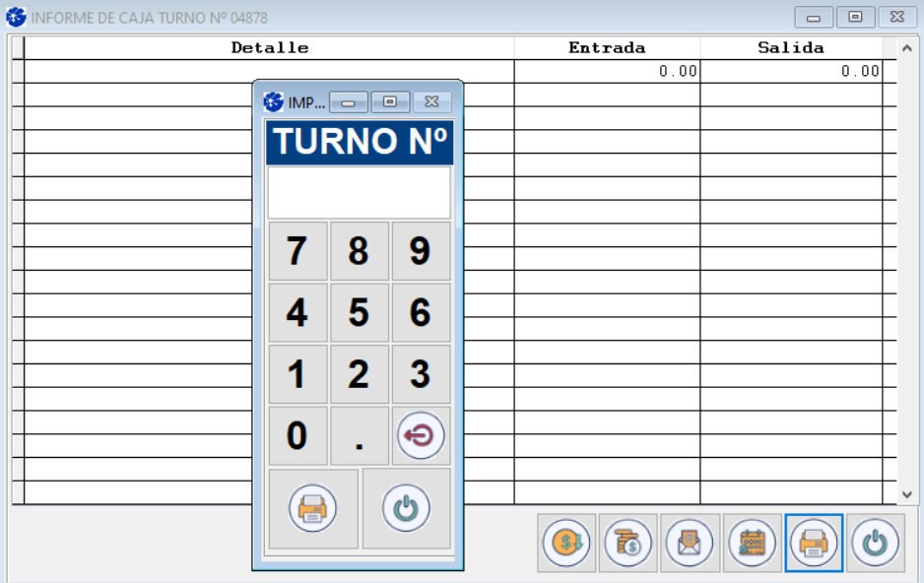
Task: Click the Entrada column header
Action: 607,47
